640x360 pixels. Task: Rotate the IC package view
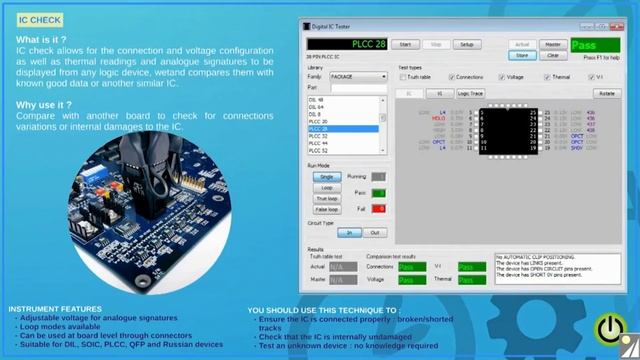(x=607, y=93)
